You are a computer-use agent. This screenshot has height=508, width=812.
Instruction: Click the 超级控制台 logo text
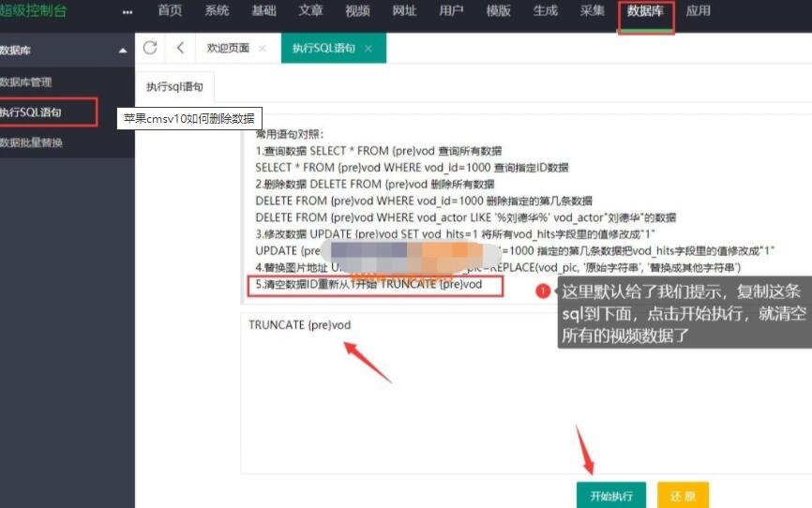(x=34, y=9)
